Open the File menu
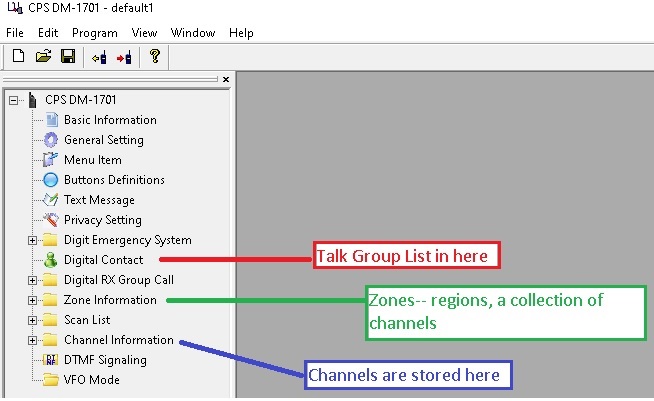This screenshot has width=654, height=401. (x=15, y=33)
